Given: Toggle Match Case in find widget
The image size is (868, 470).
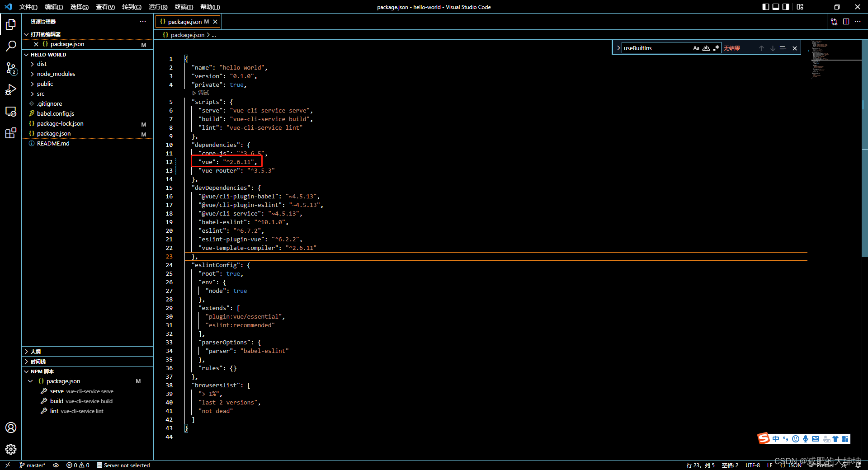Looking at the screenshot, I should pos(696,48).
